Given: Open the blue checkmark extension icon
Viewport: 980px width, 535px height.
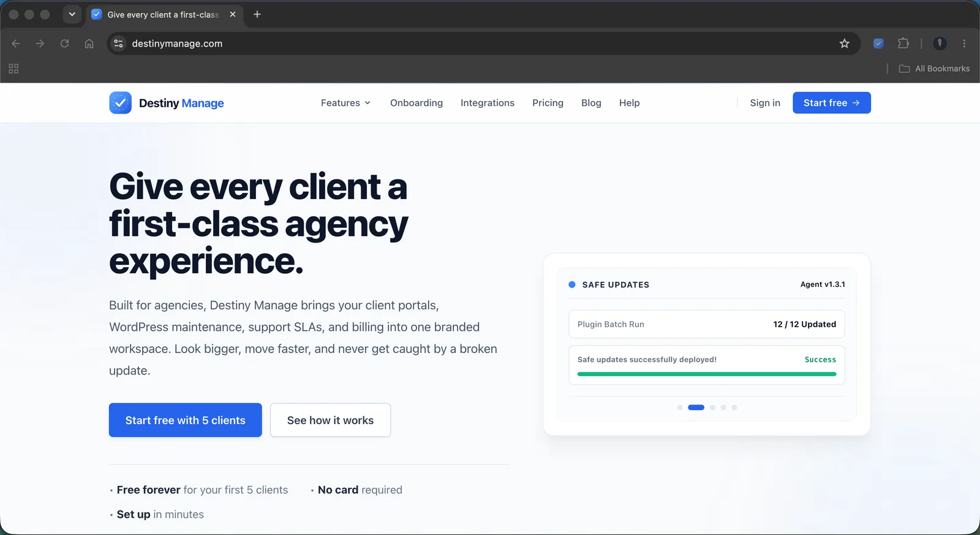Looking at the screenshot, I should [x=878, y=44].
